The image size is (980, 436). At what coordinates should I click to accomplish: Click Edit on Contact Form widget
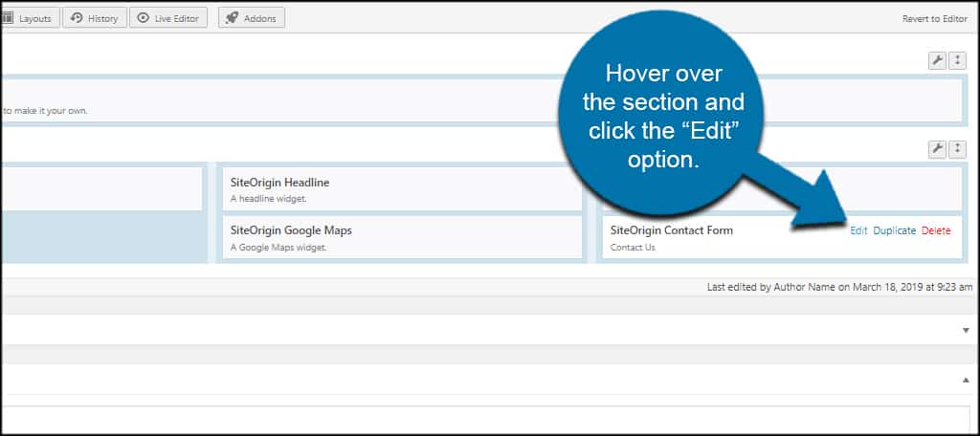click(858, 230)
